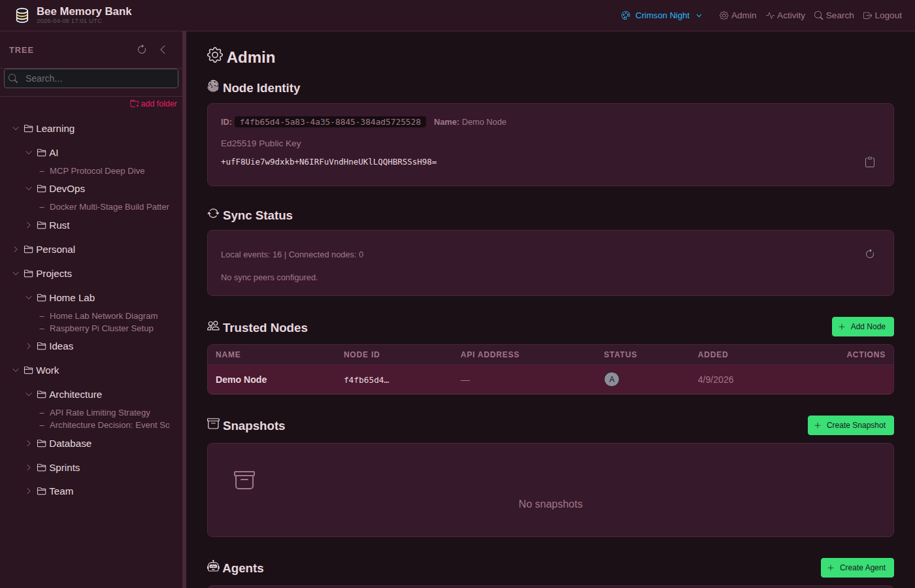
Task: Open the Activity page from the top navigation
Action: [x=786, y=16]
